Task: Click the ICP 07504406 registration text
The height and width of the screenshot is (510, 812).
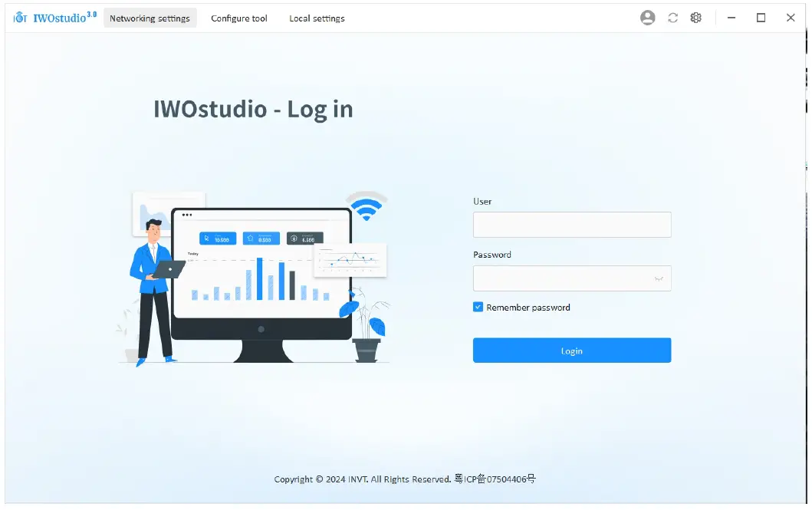Action: pyautogui.click(x=495, y=479)
